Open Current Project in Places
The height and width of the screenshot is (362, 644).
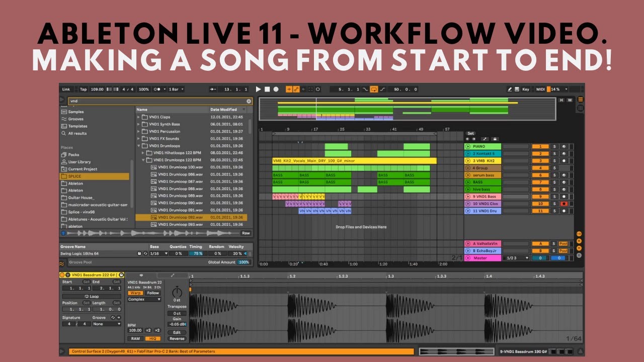pos(83,169)
